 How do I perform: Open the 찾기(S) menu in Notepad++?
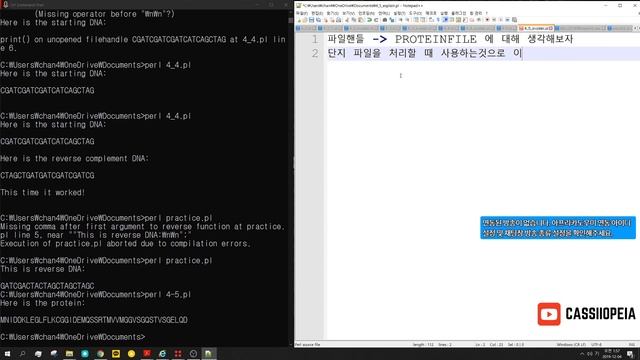[333, 13]
